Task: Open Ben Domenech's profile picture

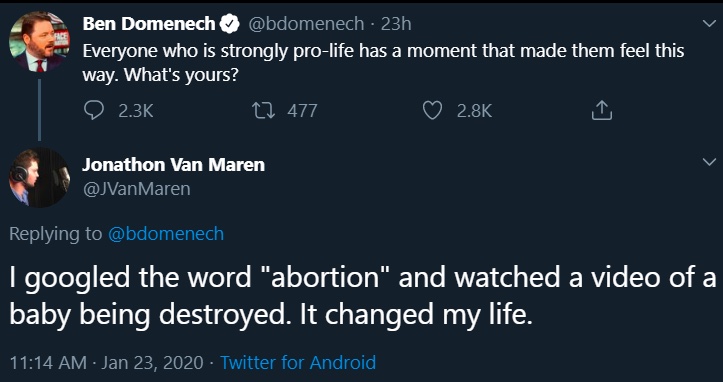Action: point(40,42)
